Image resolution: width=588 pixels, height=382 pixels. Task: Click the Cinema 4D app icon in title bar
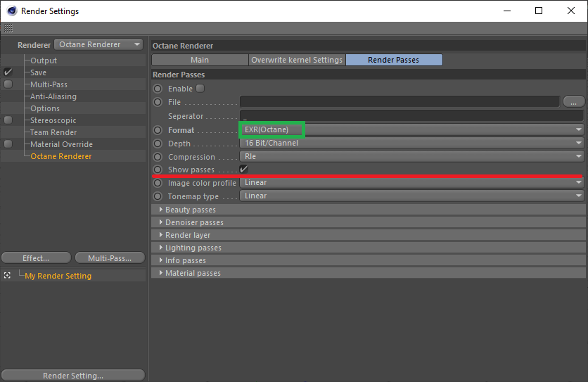(x=12, y=11)
